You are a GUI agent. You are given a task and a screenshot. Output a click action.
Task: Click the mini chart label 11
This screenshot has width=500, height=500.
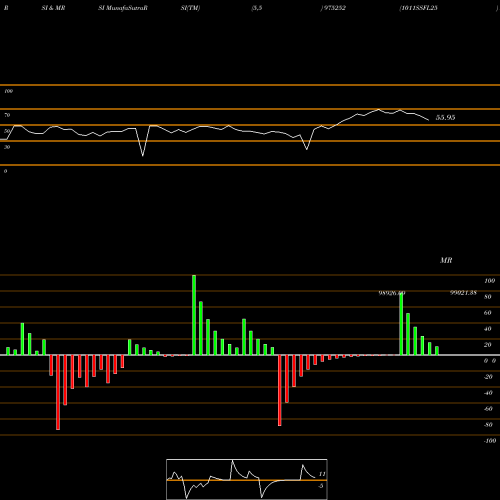322,474
